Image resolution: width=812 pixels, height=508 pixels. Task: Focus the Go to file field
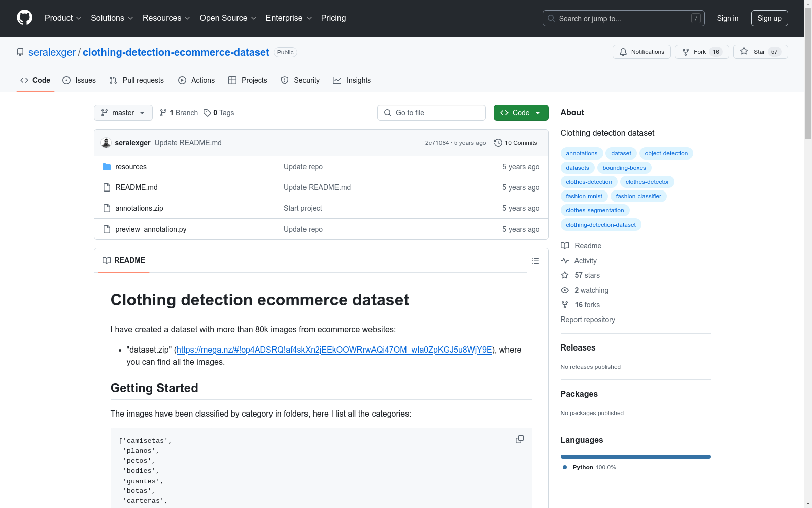tap(431, 113)
